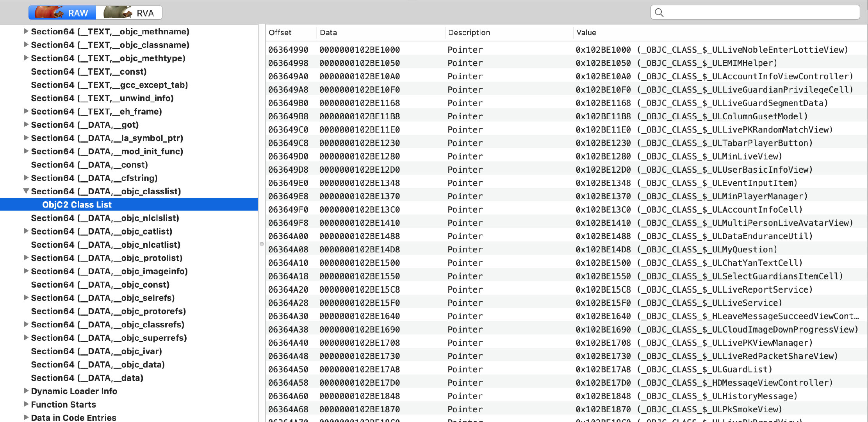This screenshot has width=868, height=422.
Task: Grab the split pane divider handle
Action: tap(262, 244)
